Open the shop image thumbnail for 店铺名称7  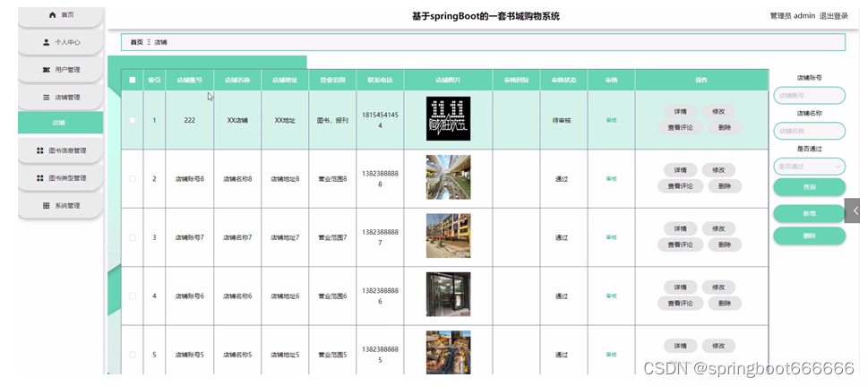[x=449, y=236]
